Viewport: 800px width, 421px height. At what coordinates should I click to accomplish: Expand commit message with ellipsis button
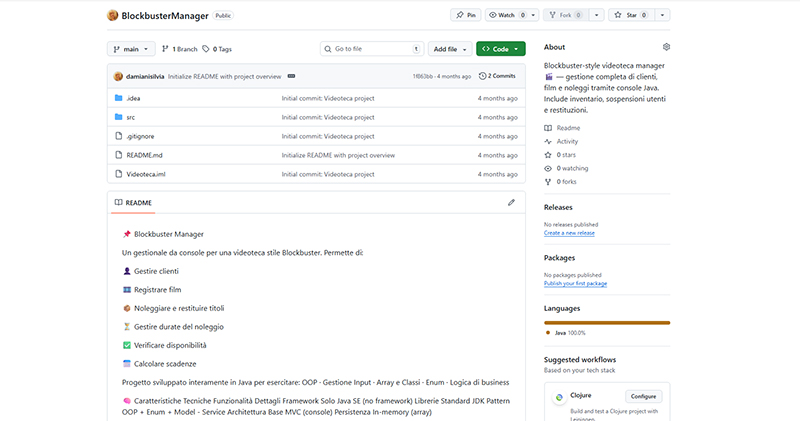click(291, 76)
